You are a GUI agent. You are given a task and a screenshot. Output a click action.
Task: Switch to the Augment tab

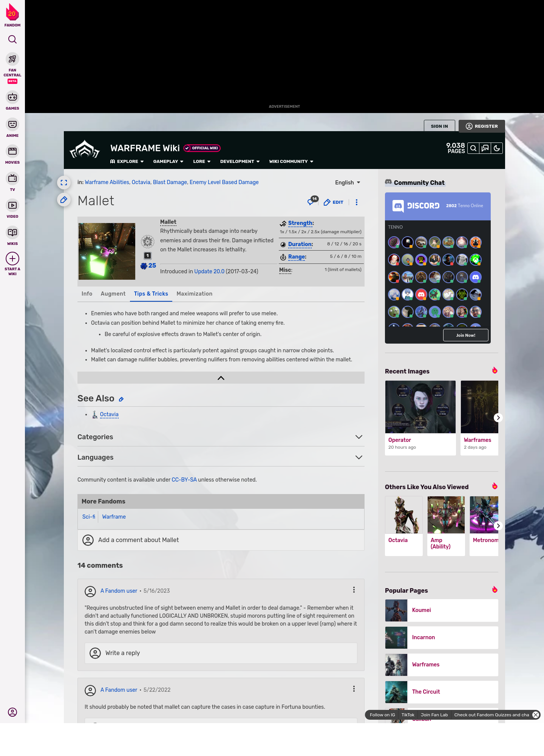coord(113,294)
